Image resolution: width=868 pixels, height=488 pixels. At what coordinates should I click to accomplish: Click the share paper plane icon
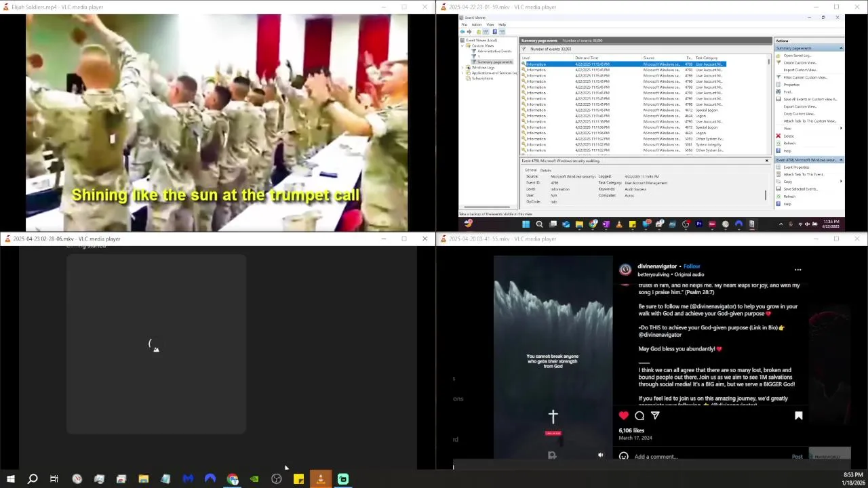click(655, 415)
